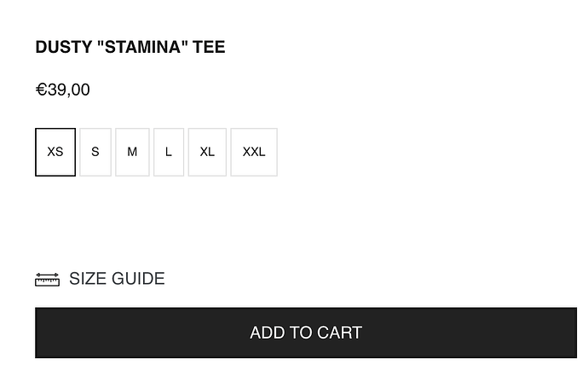Screen dimensions: 588x365
Task: Click the DUSTY "STAMINA" TEE title
Action: tap(130, 47)
